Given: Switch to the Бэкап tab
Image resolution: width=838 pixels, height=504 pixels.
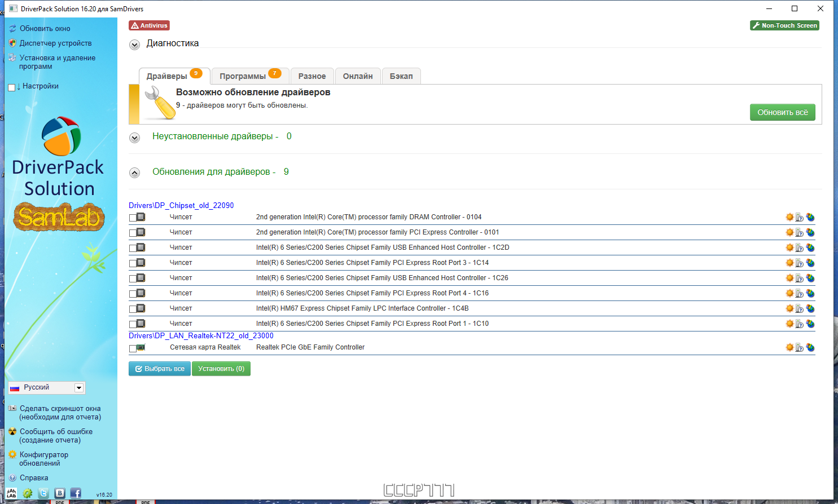Looking at the screenshot, I should click(x=401, y=76).
